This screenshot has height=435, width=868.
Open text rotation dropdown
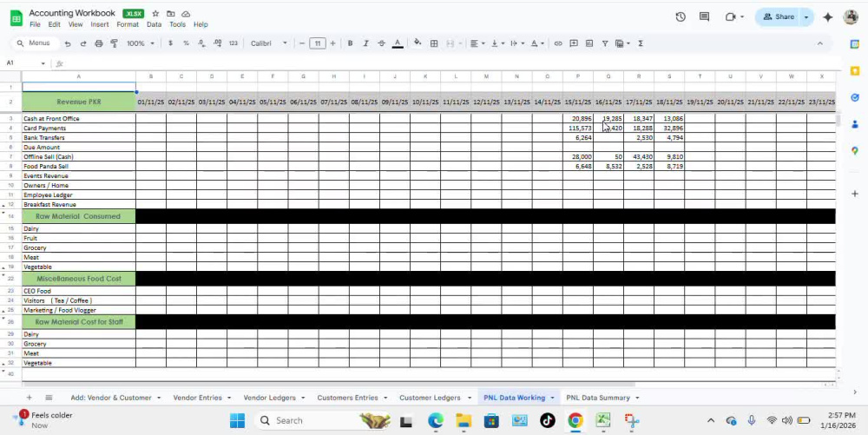[x=536, y=43]
